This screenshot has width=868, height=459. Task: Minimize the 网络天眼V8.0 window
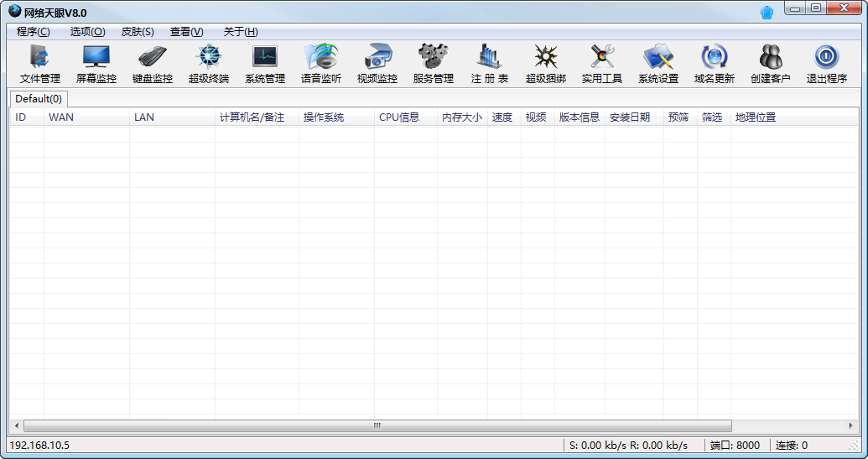tap(796, 9)
